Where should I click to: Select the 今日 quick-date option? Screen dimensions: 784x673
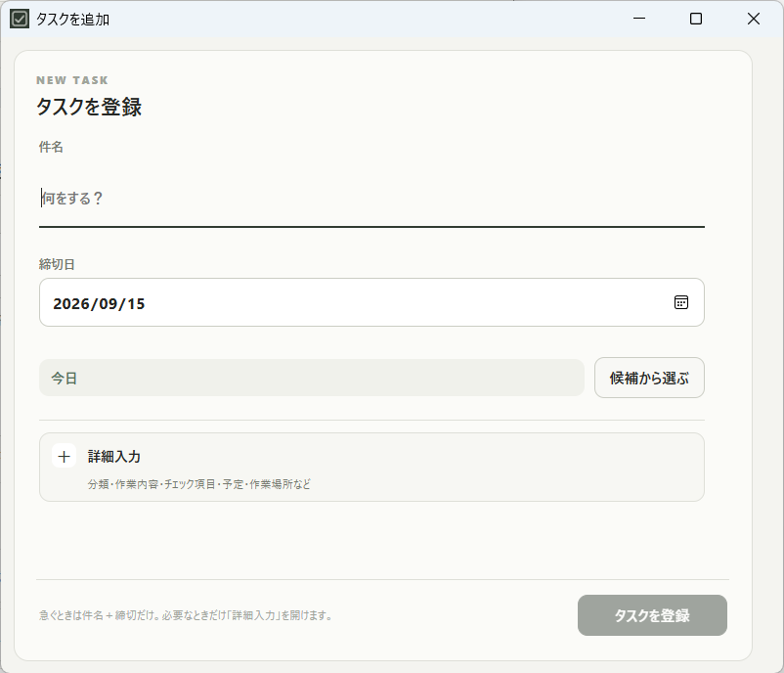[x=312, y=378]
